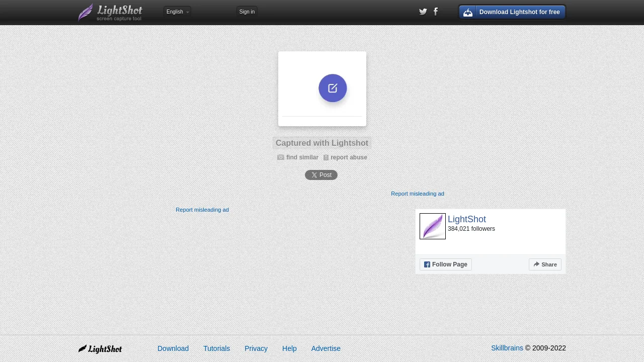Open the Skillbrains link
The height and width of the screenshot is (362, 644).
pos(507,348)
